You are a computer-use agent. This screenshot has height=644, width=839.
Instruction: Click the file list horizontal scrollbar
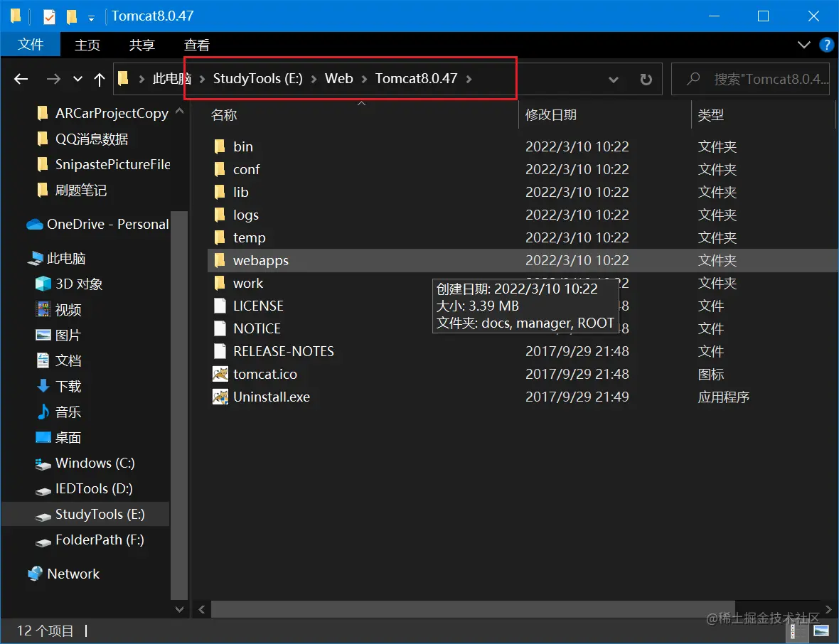pyautogui.click(x=473, y=609)
